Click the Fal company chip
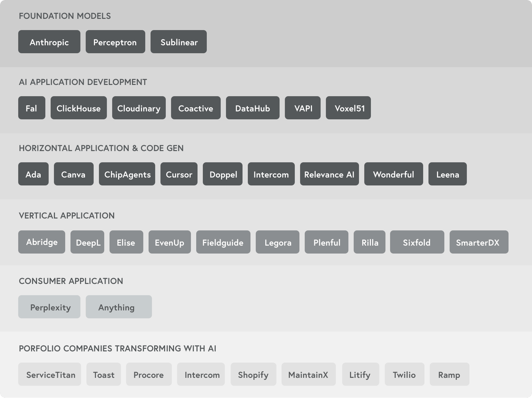This screenshot has height=398, width=532. click(32, 108)
